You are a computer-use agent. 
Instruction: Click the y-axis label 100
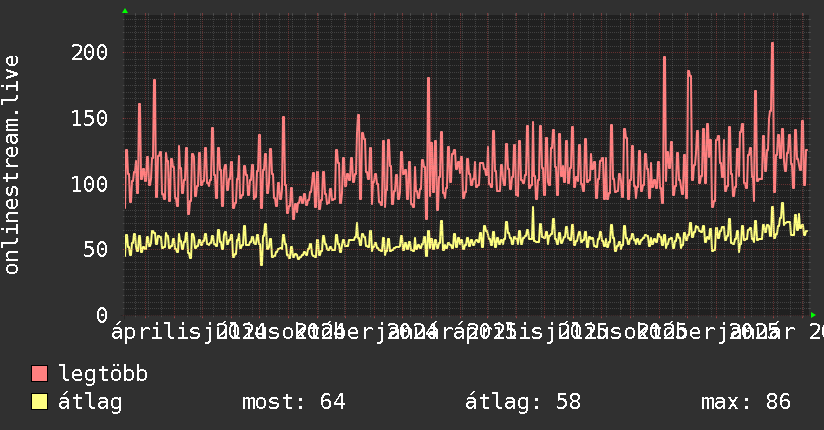[x=89, y=184]
